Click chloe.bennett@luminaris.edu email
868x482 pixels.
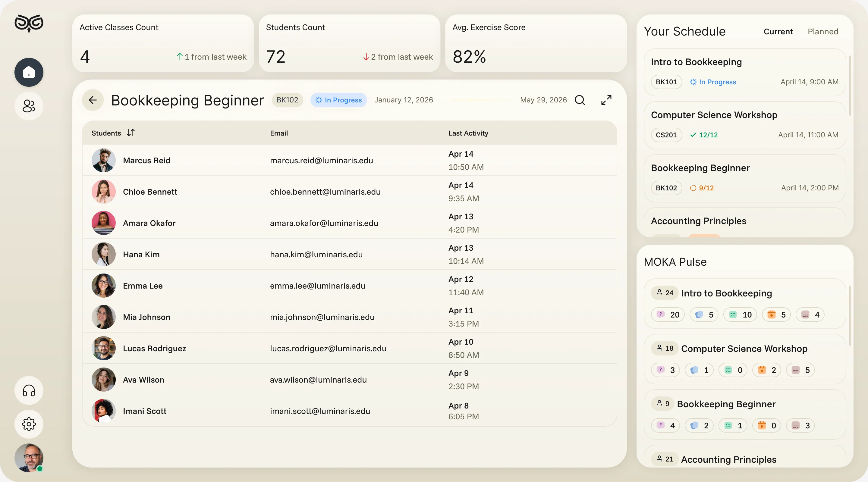[x=325, y=192]
